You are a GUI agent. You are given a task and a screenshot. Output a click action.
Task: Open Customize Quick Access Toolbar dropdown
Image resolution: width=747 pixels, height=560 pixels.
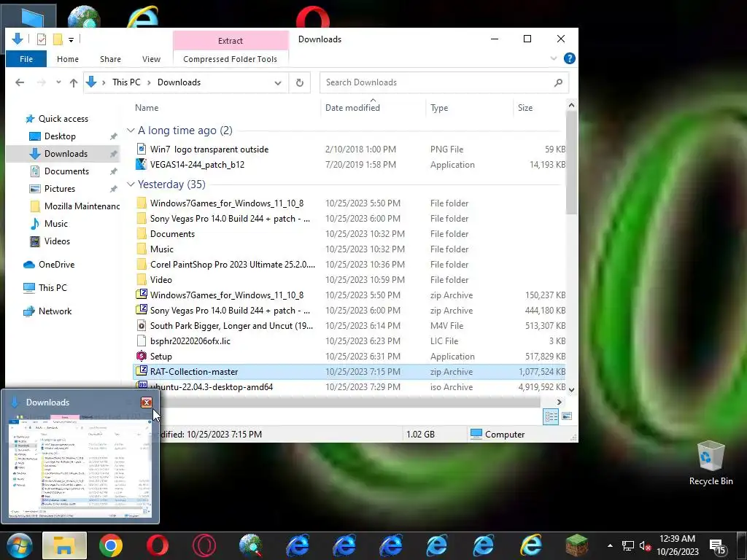pyautogui.click(x=71, y=39)
